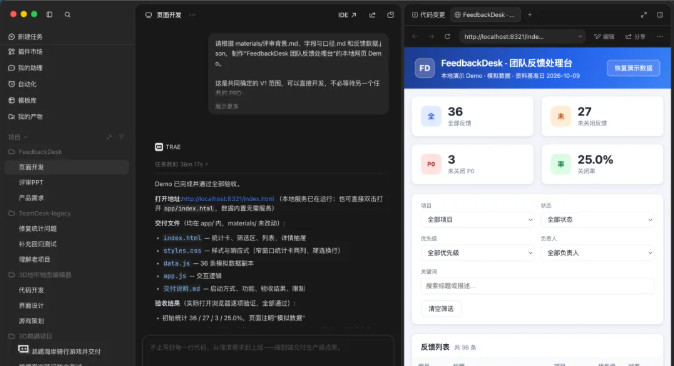Open the 全部项目 dropdown
674x366 pixels.
(478, 219)
